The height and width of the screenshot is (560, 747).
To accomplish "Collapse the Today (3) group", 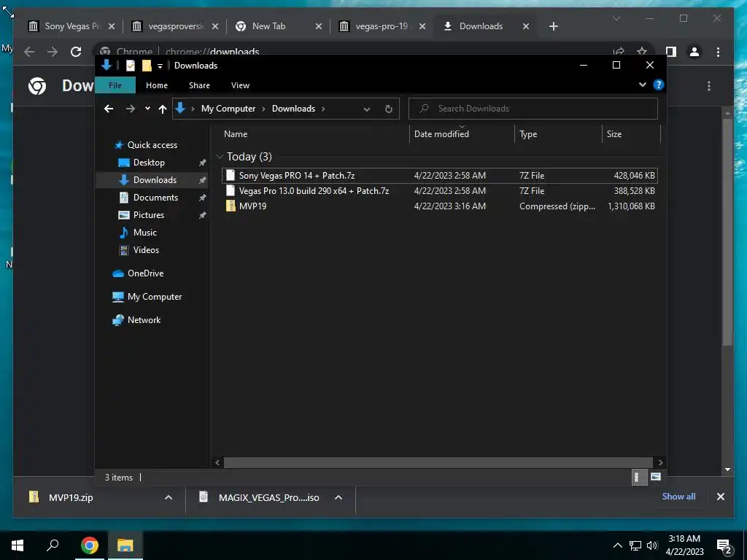I will click(x=220, y=157).
